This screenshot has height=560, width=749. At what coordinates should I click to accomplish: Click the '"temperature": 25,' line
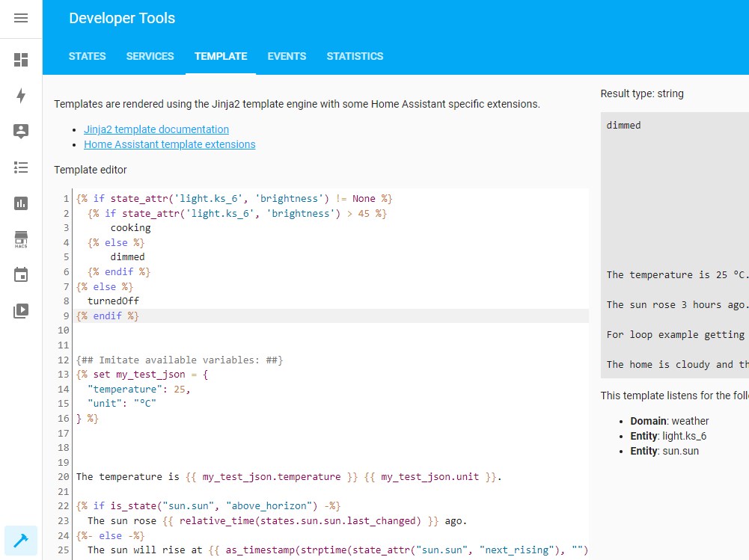pyautogui.click(x=139, y=389)
